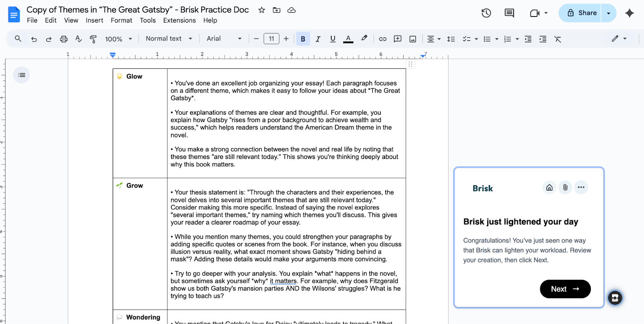Screen dimensions: 644x324
Task: Expand bulleted list options arrow
Action: (x=497, y=39)
